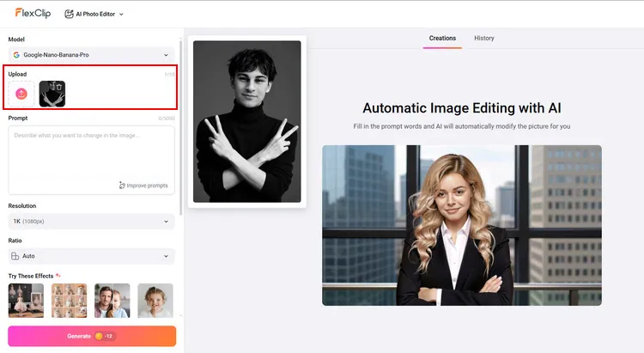Click the FlexClip logo
The height and width of the screenshot is (353, 644).
[x=32, y=13]
